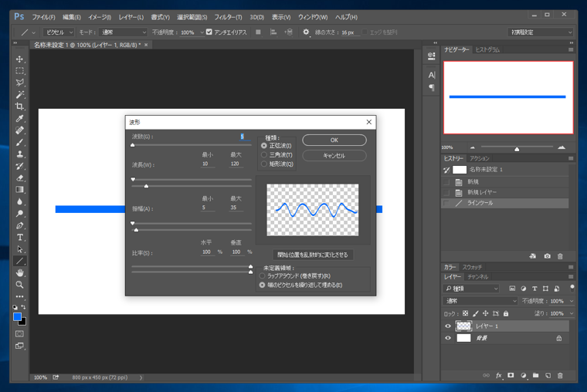Open the ファイル menu

pyautogui.click(x=43, y=17)
